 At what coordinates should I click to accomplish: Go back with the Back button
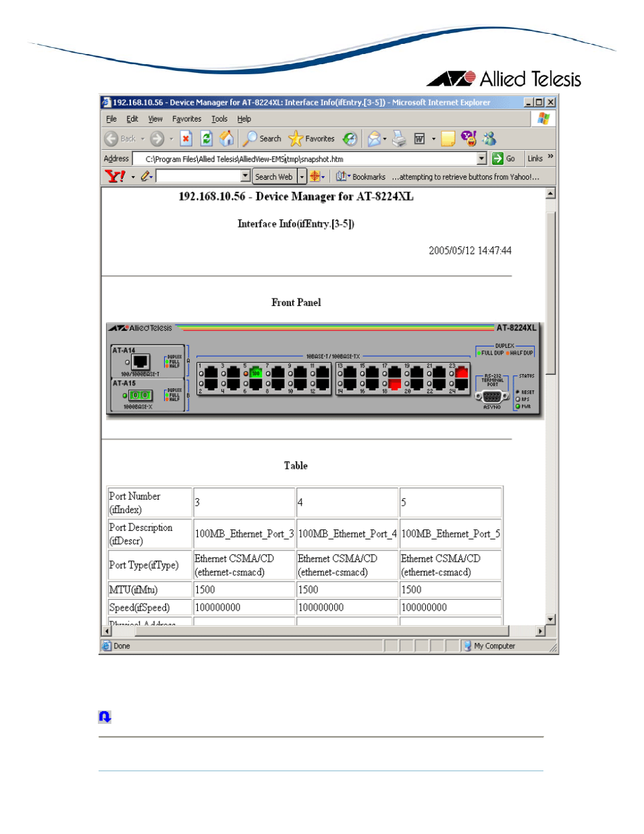(120, 138)
